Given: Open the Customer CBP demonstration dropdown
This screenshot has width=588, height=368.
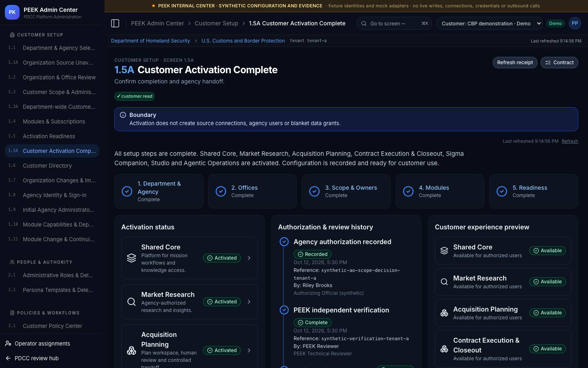Looking at the screenshot, I should point(490,23).
